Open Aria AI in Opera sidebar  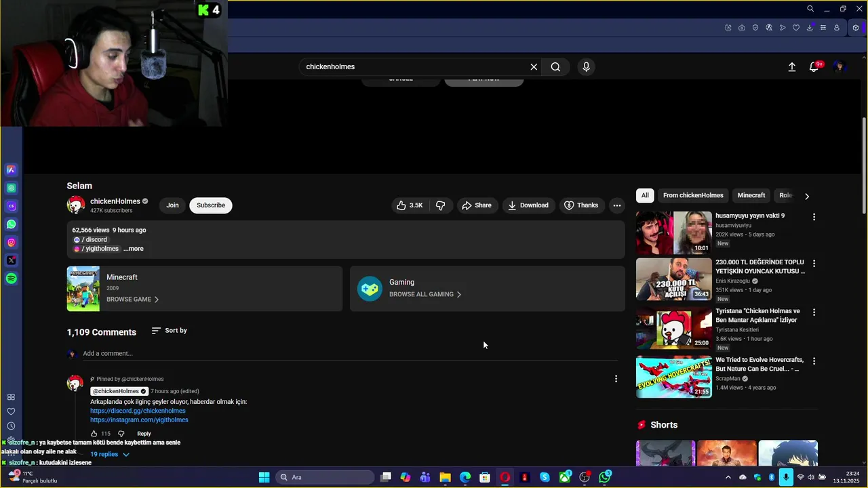(x=11, y=169)
